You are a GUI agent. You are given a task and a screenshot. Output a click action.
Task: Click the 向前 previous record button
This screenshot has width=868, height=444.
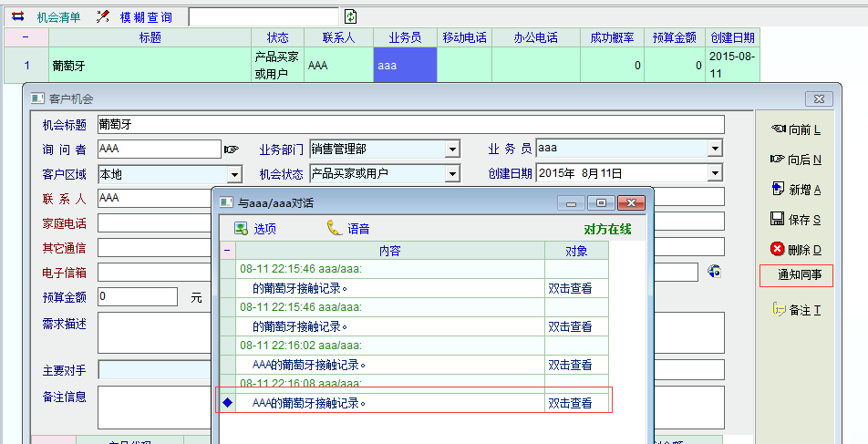[795, 129]
